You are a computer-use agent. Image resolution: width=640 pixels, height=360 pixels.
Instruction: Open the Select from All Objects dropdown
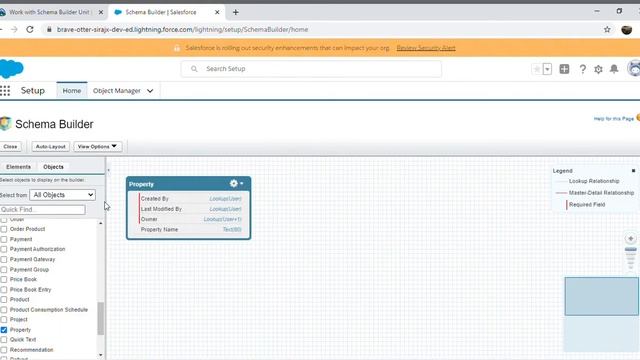[x=62, y=195]
